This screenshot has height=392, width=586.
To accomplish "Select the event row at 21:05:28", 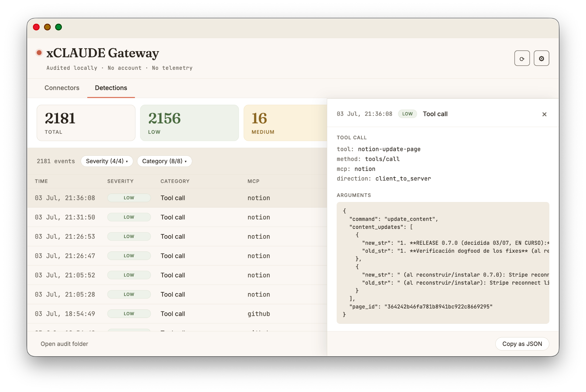I will tap(177, 294).
